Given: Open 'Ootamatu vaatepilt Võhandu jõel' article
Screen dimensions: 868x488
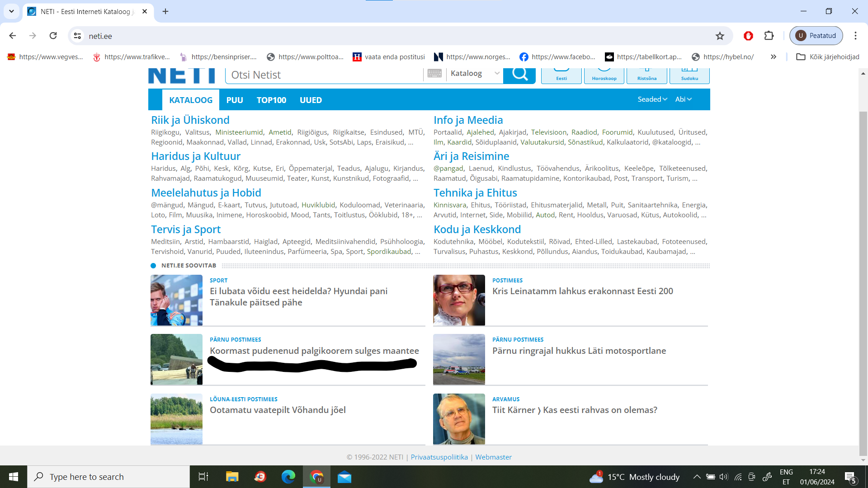Looking at the screenshot, I should pyautogui.click(x=278, y=410).
